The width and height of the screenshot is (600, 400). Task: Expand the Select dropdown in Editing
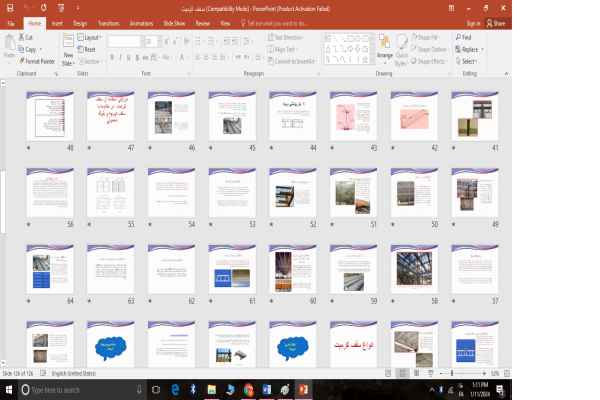pos(468,61)
